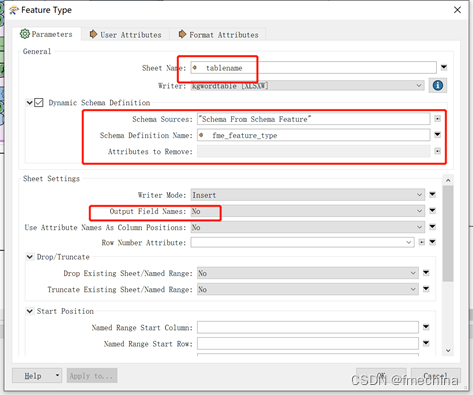Open Named Range Start Column arrow menu
Viewport: 473px width, 395px height.
coord(426,327)
